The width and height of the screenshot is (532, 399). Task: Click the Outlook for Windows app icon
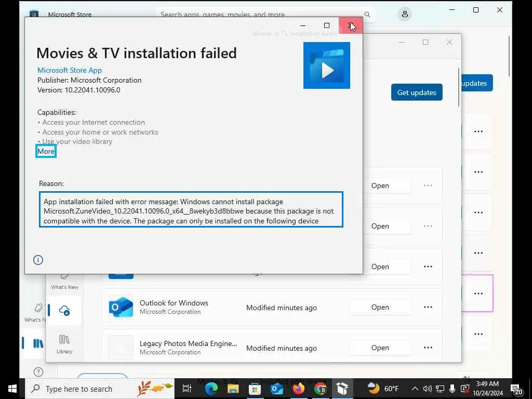coord(121,307)
